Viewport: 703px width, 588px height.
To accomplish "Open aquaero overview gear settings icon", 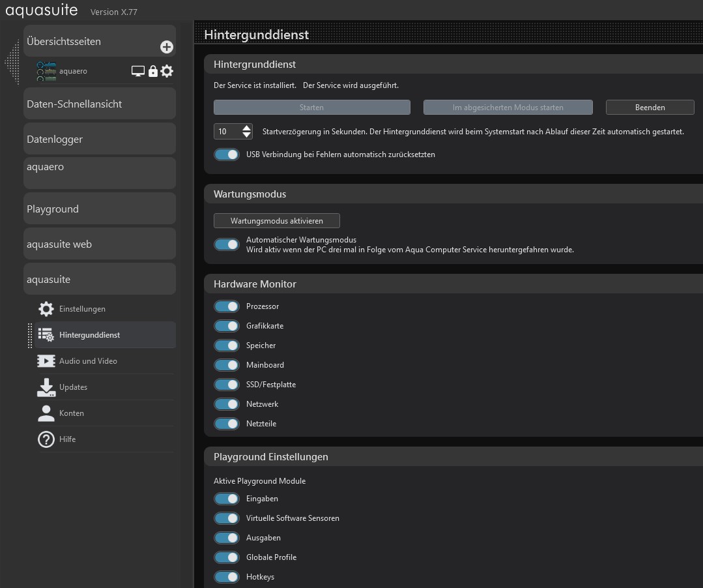I will tap(167, 71).
